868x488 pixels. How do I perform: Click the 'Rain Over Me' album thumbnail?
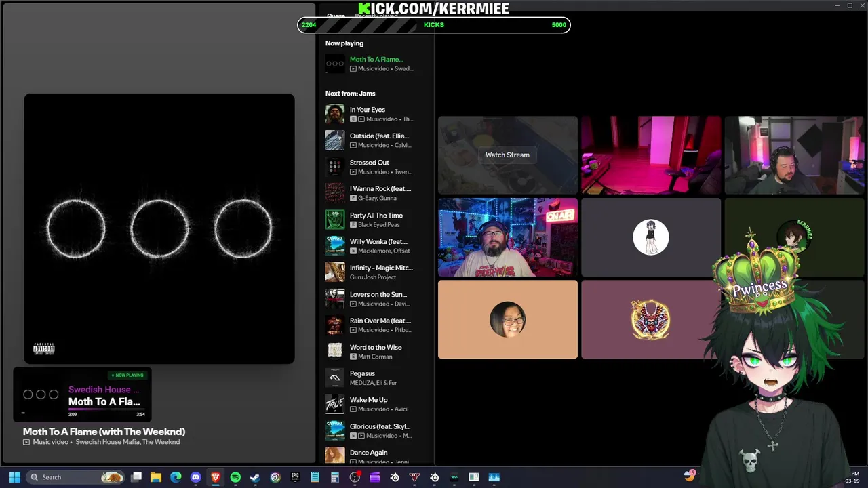tap(335, 325)
